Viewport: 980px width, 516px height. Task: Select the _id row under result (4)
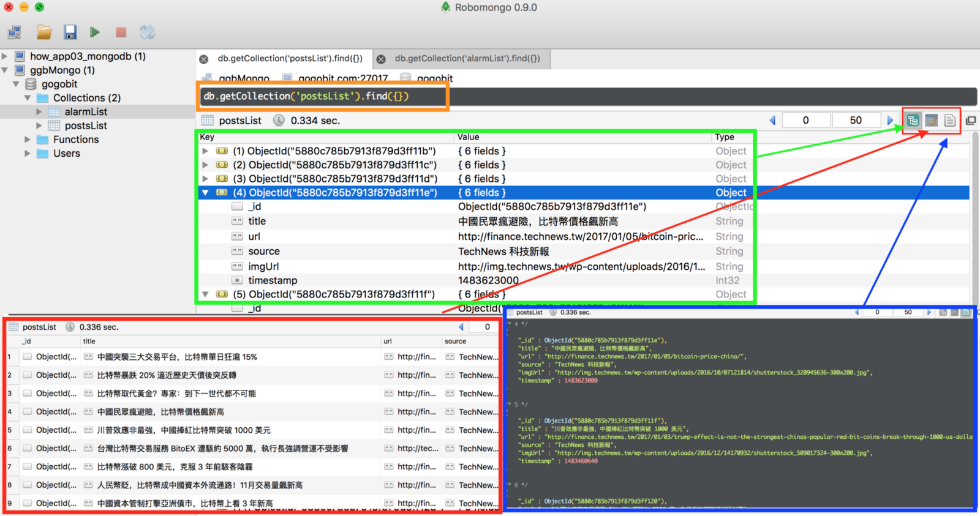click(x=477, y=207)
